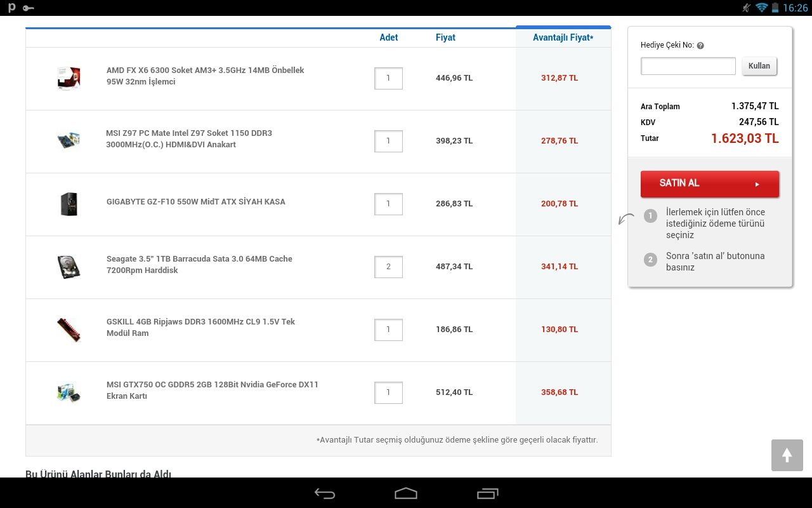Select the 200,78 TL discounted price
Screen dimensions: 812x508
(560, 204)
